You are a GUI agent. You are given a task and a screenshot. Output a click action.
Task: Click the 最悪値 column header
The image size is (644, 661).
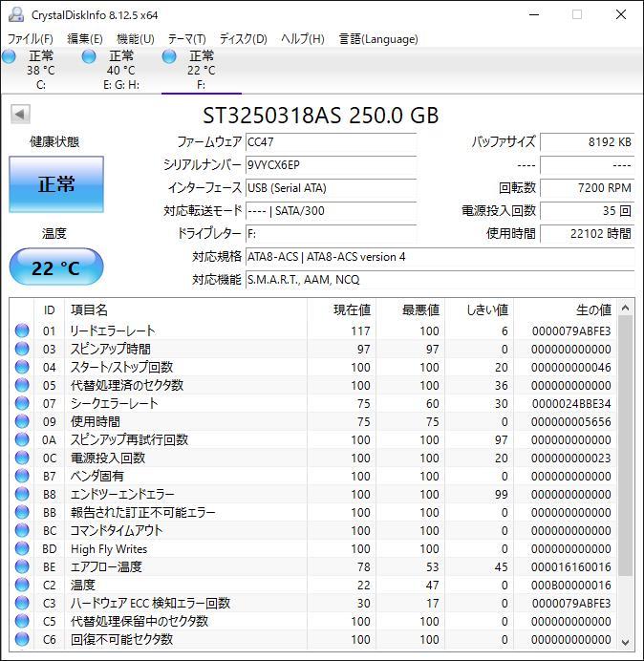point(410,309)
